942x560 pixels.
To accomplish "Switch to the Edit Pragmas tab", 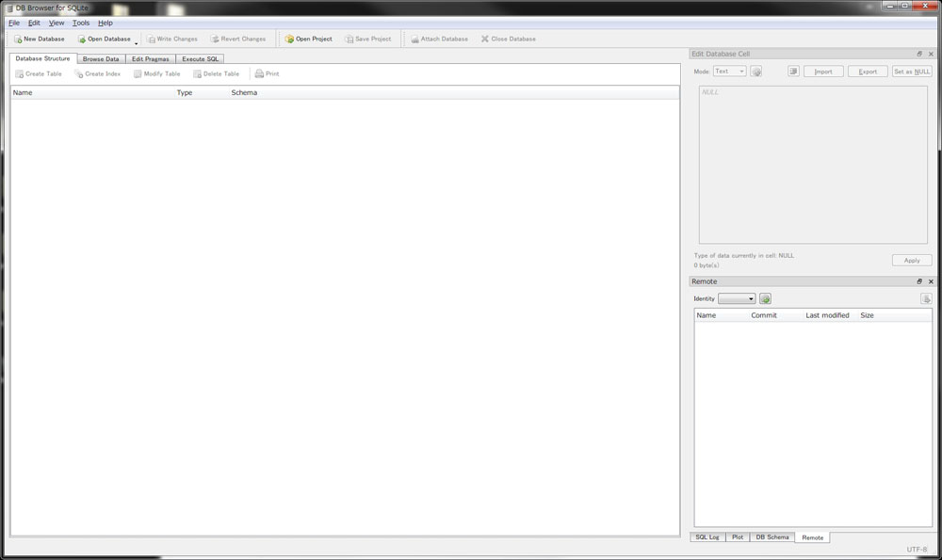I will tap(150, 58).
